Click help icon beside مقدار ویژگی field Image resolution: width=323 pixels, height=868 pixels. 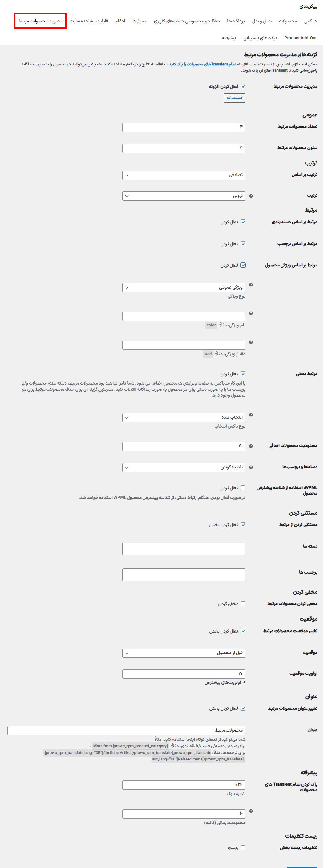[x=251, y=342]
